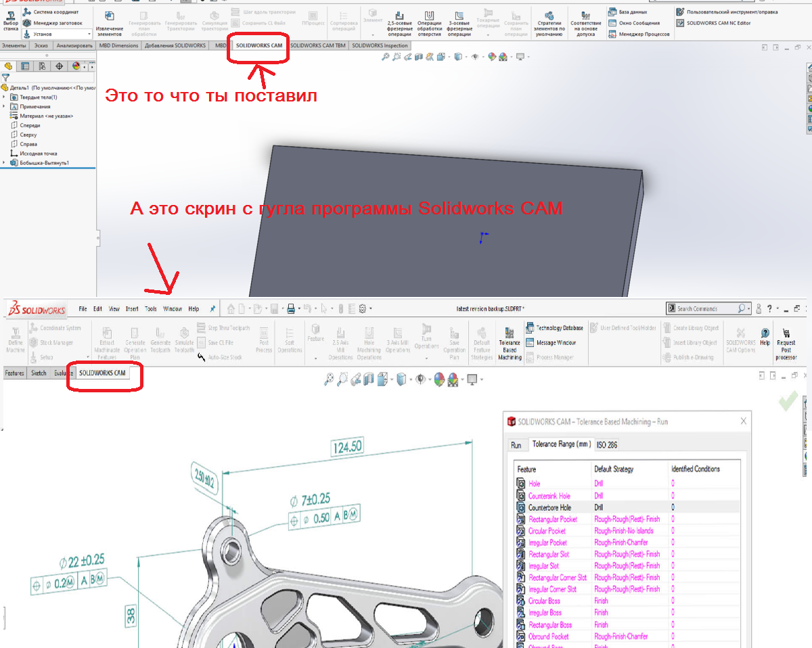Image resolution: width=812 pixels, height=648 pixels.
Task: Click Default Strategy column header
Action: pos(614,469)
